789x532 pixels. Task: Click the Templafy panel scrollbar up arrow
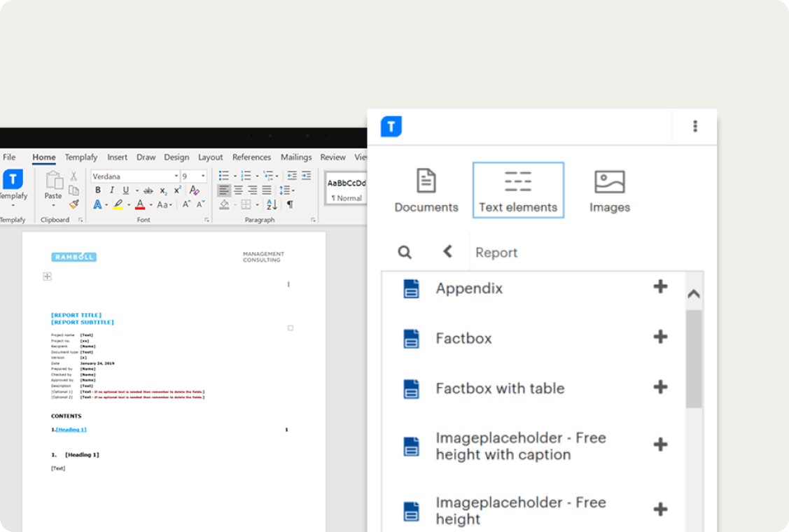click(x=693, y=294)
